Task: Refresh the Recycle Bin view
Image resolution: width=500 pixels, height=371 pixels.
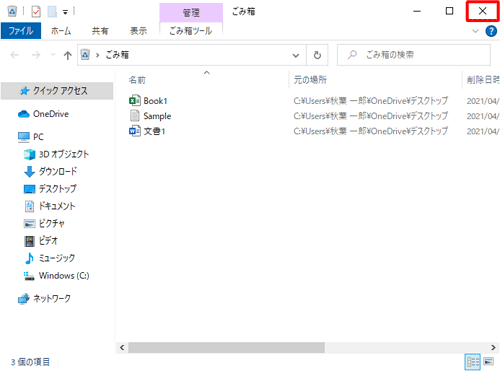Action: coord(317,55)
